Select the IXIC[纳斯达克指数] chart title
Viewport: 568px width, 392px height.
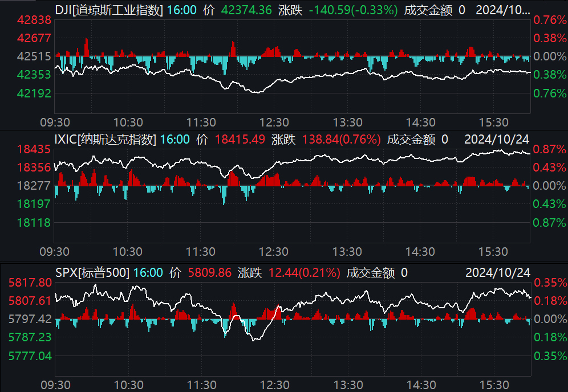(x=104, y=140)
